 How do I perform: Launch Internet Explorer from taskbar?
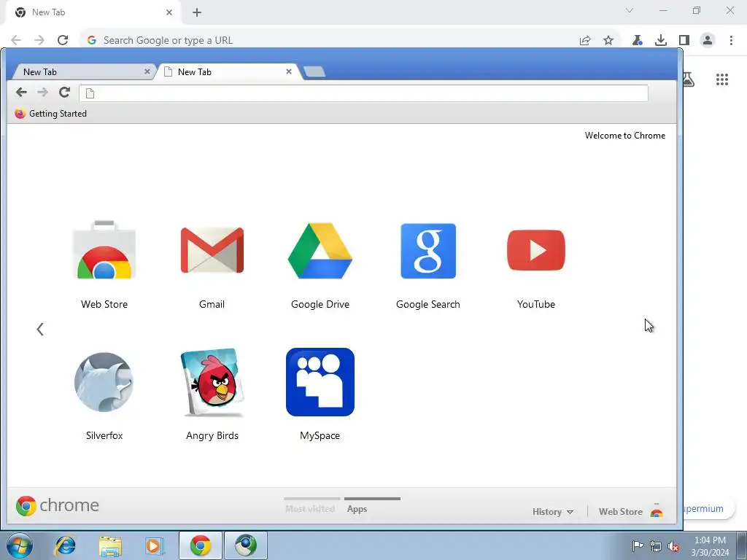(65, 545)
